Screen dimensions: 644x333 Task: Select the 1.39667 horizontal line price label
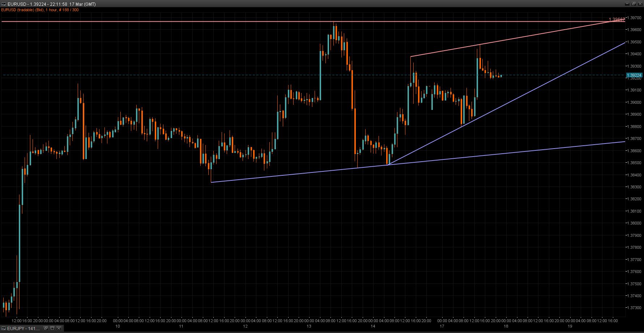click(617, 20)
